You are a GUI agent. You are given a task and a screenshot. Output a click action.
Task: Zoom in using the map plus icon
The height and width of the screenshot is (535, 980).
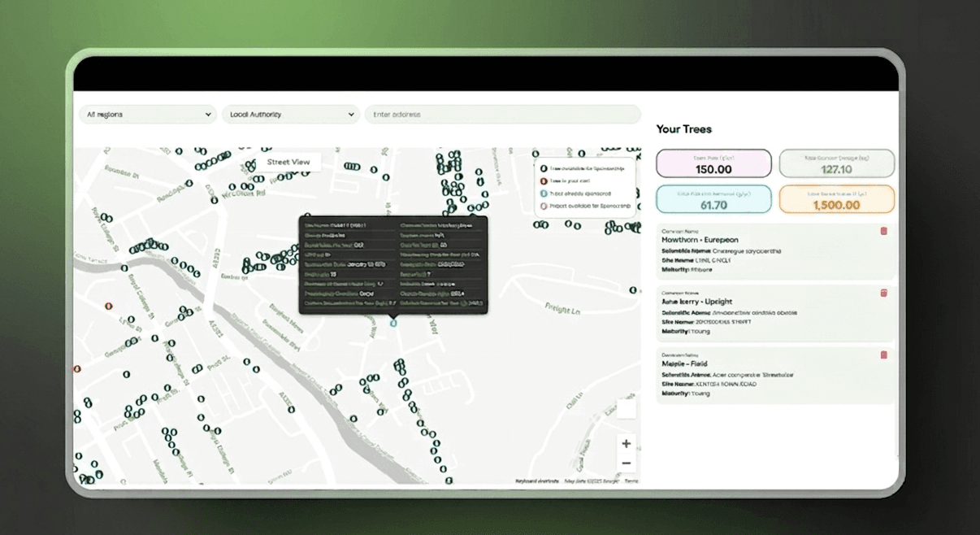point(627,443)
